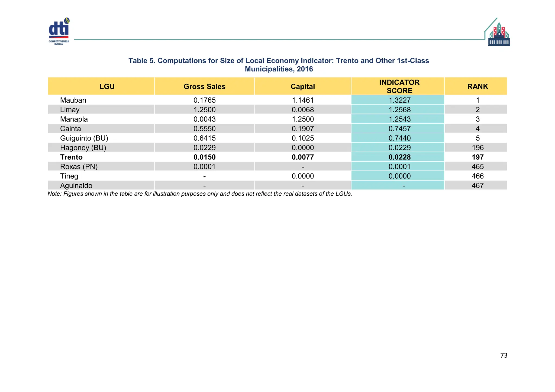Click Mauban gross sales value 0.1765
The height and width of the screenshot is (392, 555).
click(204, 100)
